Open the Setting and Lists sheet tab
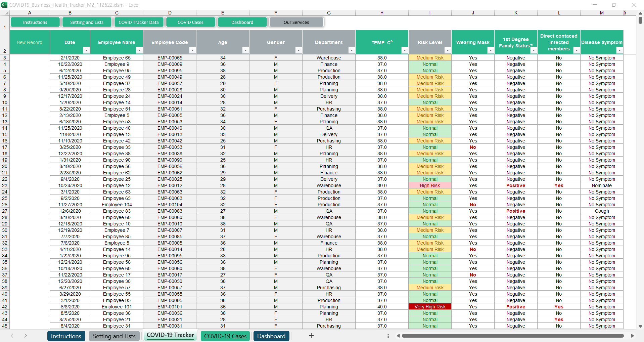This screenshot has height=342, width=644. click(x=114, y=336)
